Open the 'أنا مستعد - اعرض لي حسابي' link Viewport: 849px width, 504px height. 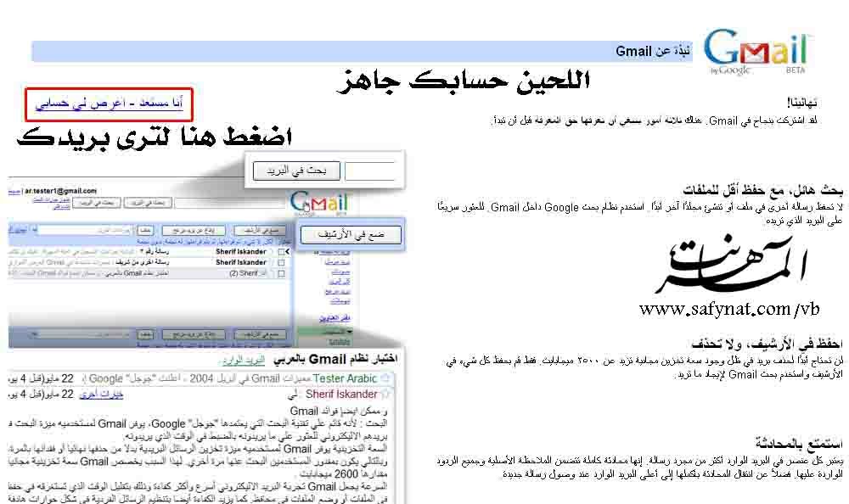coord(109,103)
